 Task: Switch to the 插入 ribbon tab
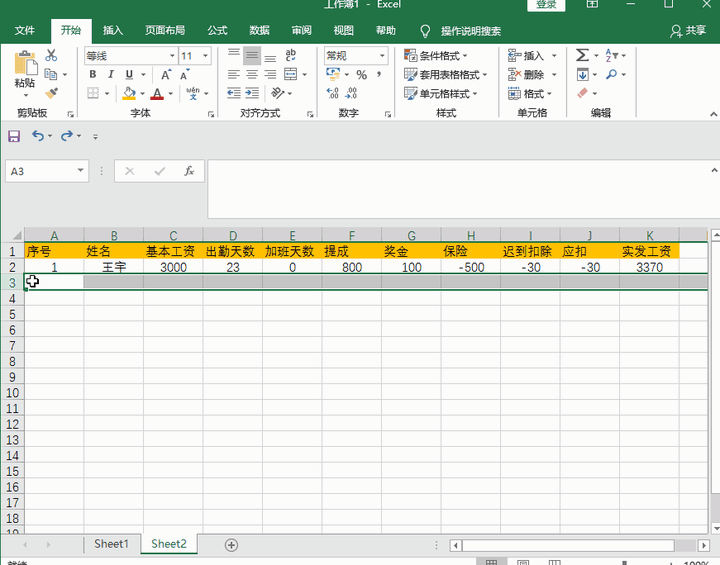coord(113,31)
